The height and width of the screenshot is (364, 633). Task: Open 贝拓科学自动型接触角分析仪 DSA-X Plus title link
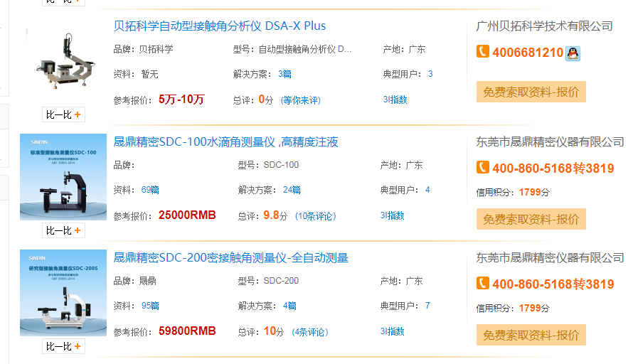[x=220, y=26]
